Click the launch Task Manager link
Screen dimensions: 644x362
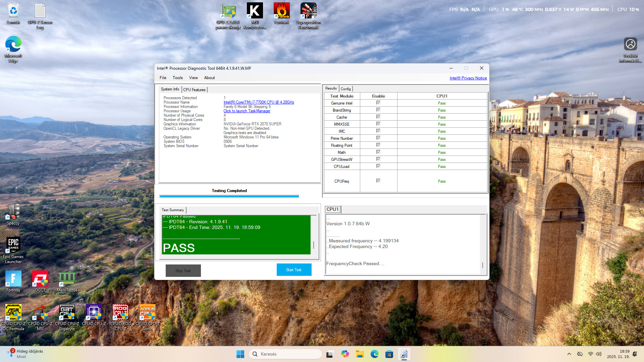[247, 111]
